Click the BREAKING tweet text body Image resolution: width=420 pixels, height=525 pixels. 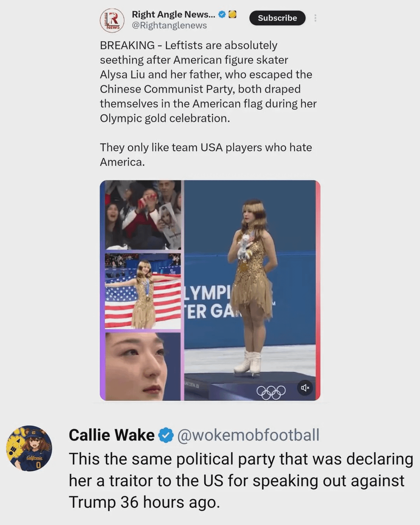coord(208,82)
